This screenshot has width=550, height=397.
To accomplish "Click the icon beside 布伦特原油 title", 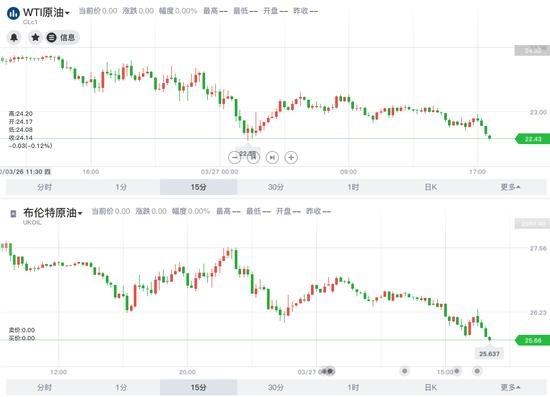I will coord(13,214).
